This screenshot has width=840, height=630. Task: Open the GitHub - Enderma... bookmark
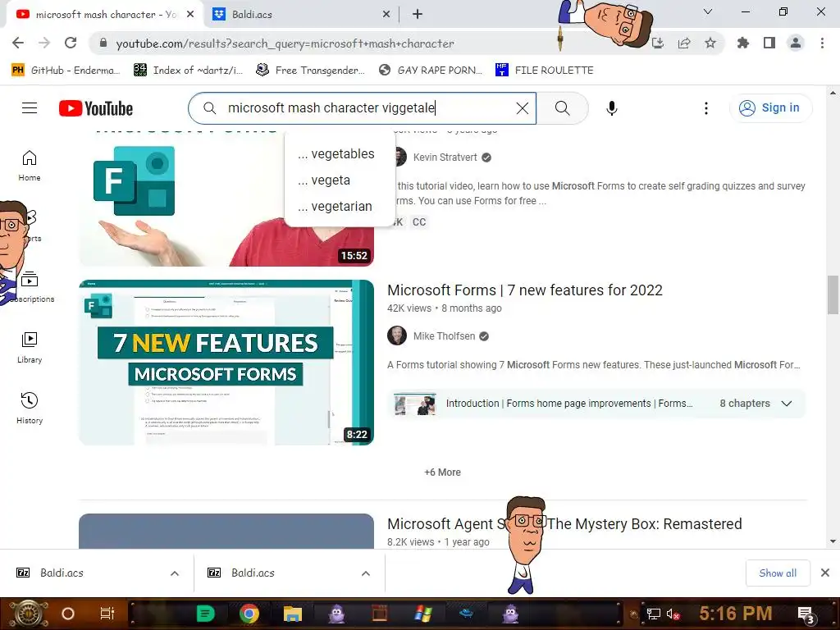(x=66, y=71)
